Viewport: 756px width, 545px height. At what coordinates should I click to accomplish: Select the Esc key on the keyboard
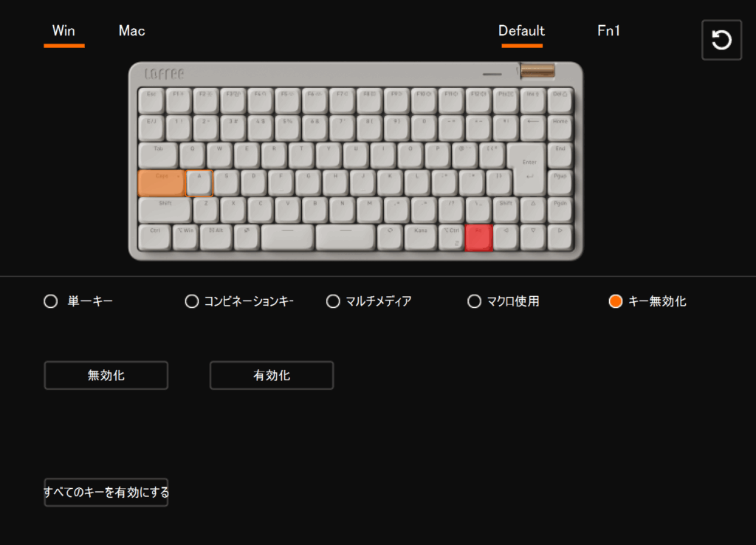(x=151, y=100)
